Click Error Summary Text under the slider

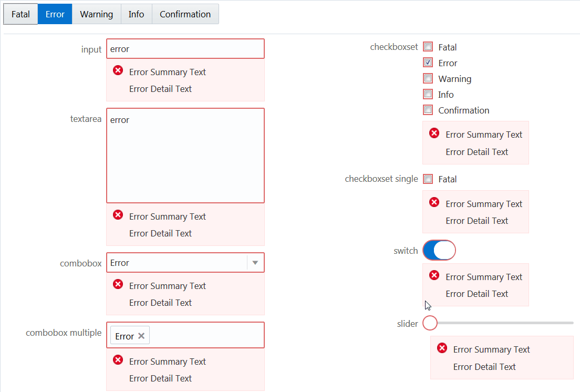coord(491,349)
